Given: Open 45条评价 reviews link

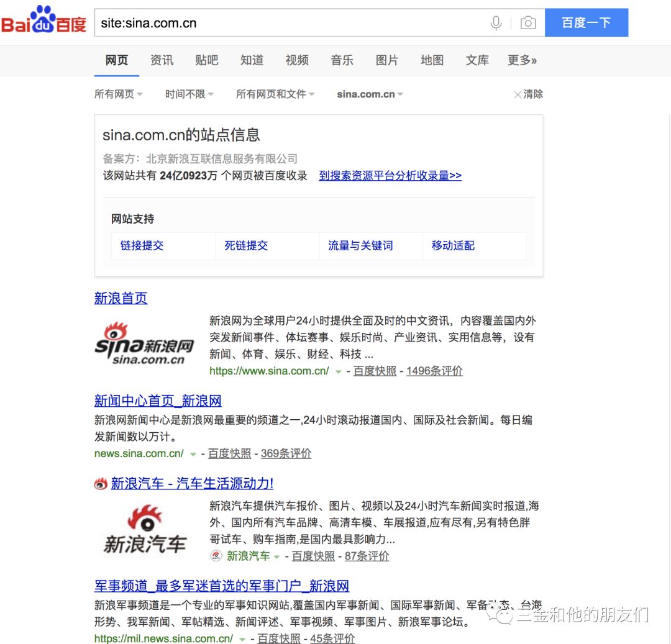Looking at the screenshot, I should tap(332, 638).
